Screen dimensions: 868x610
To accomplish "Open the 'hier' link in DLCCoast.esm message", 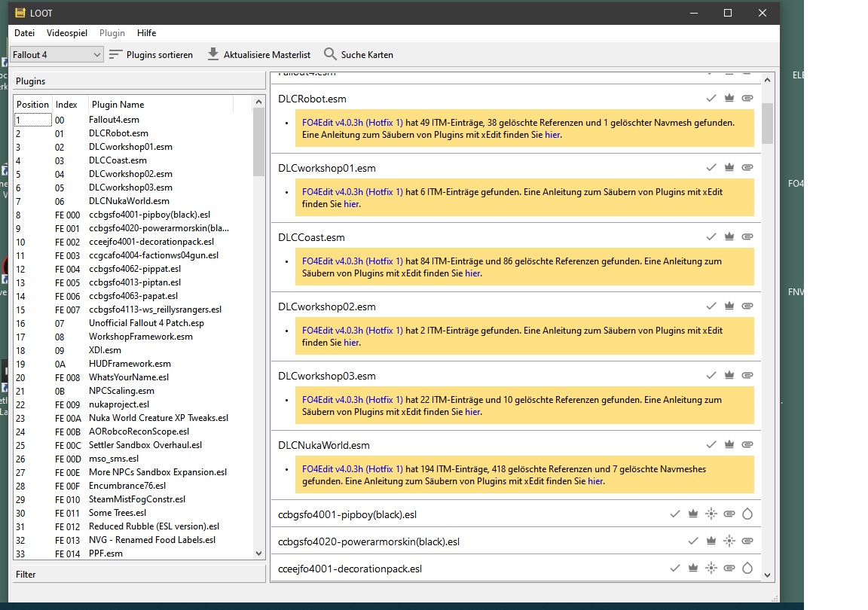I will click(472, 273).
